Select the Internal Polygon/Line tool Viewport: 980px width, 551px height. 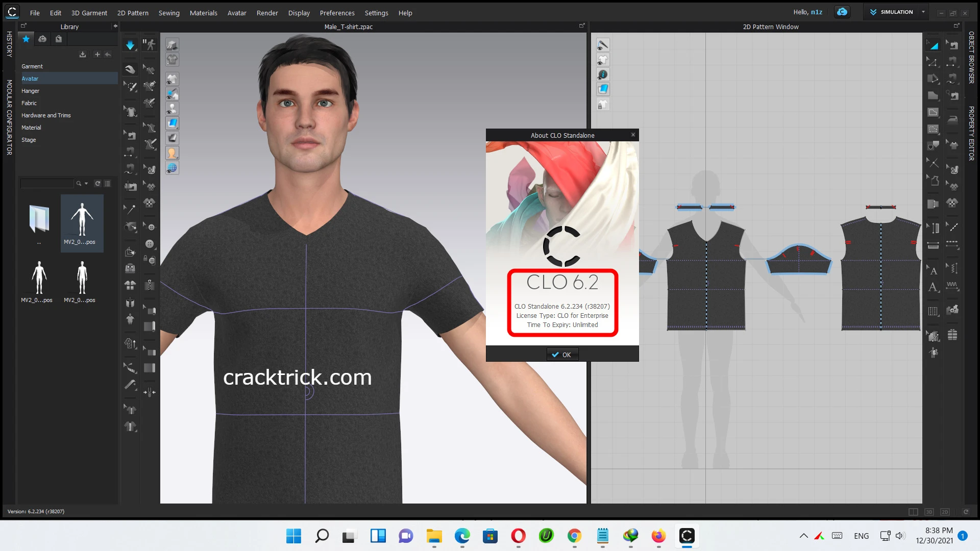[x=933, y=112]
